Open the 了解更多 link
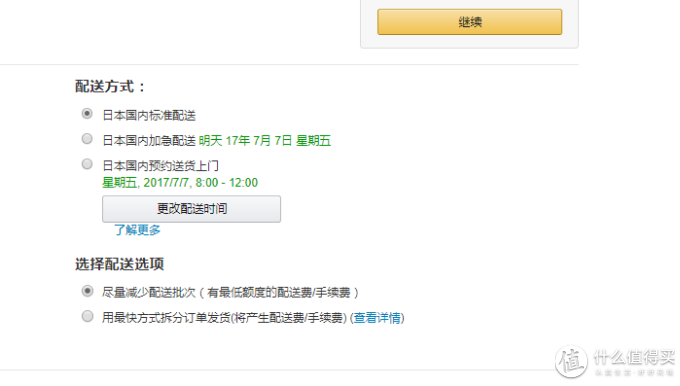The width and height of the screenshot is (680, 386). pos(137,230)
